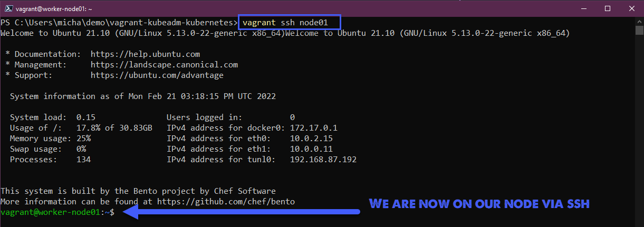Click the highlighted 'vagrant ssh node01' command
The image size is (644, 227).
coord(289,23)
